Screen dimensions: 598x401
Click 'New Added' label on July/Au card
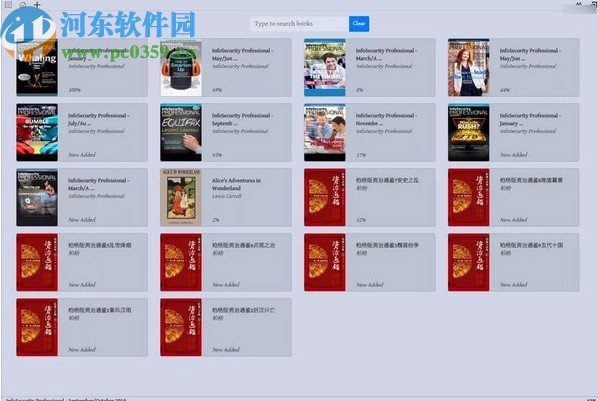tap(82, 155)
